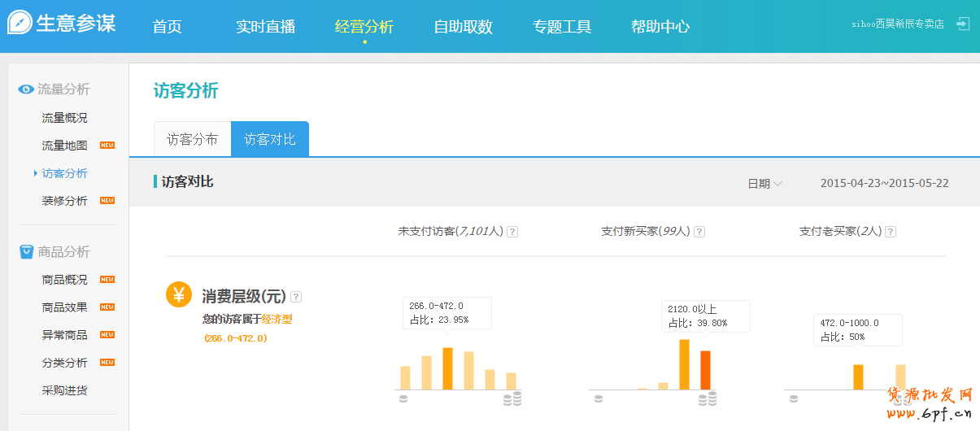
Task: Open the 帮助中心 page
Action: pyautogui.click(x=660, y=27)
